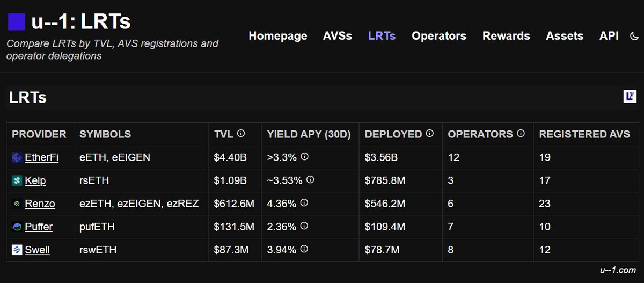
Task: Toggle the dark mode moon icon
Action: pos(634,36)
